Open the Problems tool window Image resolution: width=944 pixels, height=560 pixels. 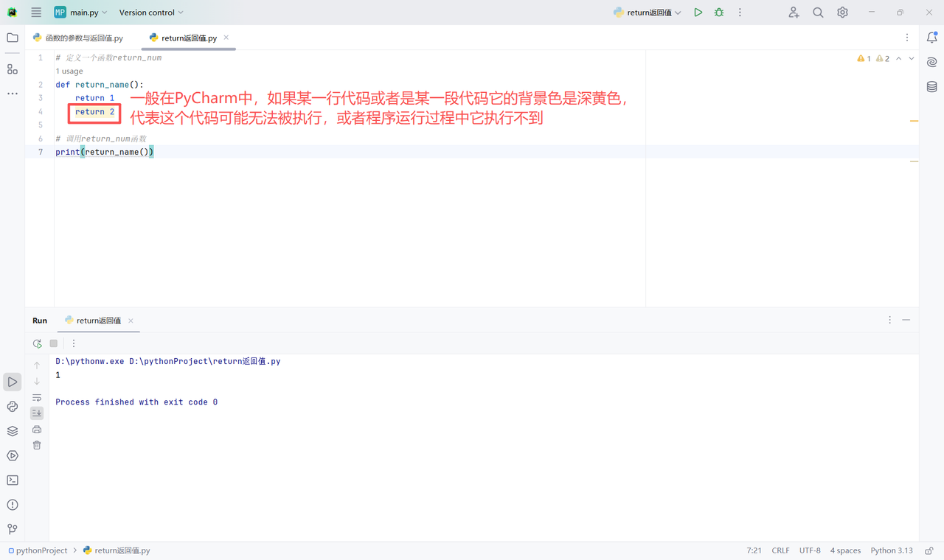pyautogui.click(x=12, y=504)
